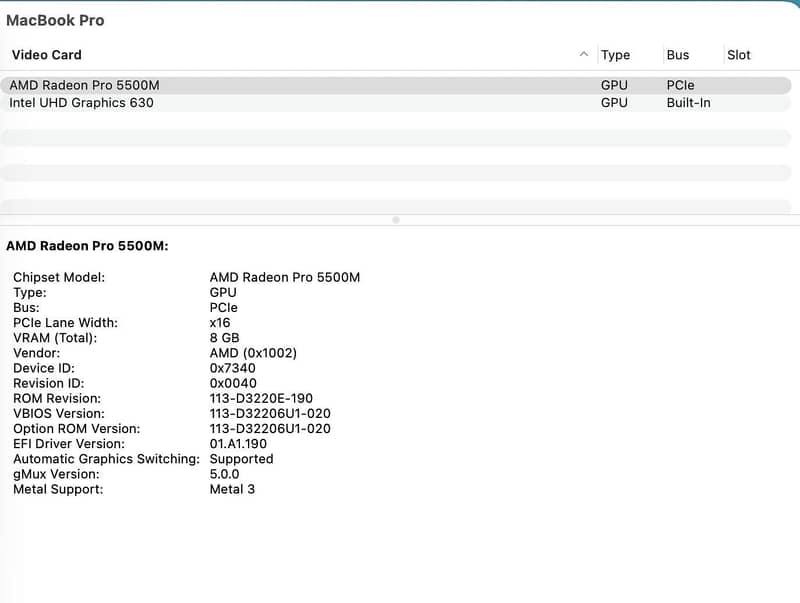The width and height of the screenshot is (800, 603).
Task: Click the AMD Radeon Pro 5500M detail heading
Action: 87,246
